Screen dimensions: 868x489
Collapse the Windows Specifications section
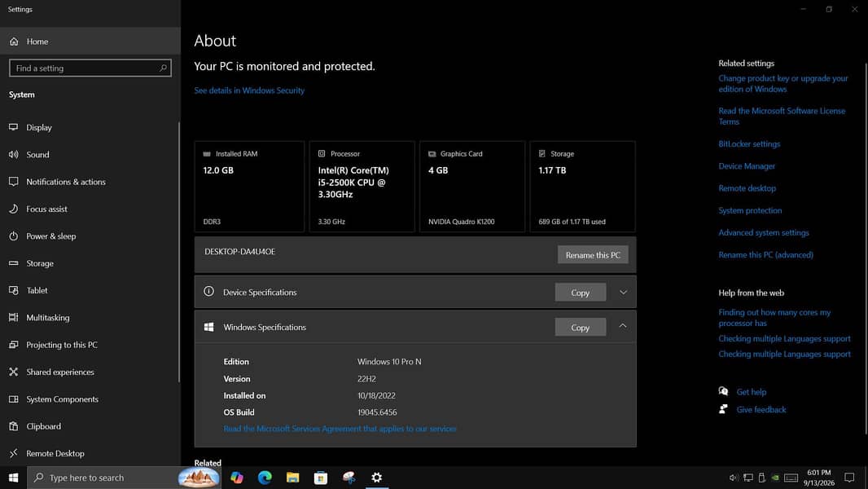click(623, 326)
